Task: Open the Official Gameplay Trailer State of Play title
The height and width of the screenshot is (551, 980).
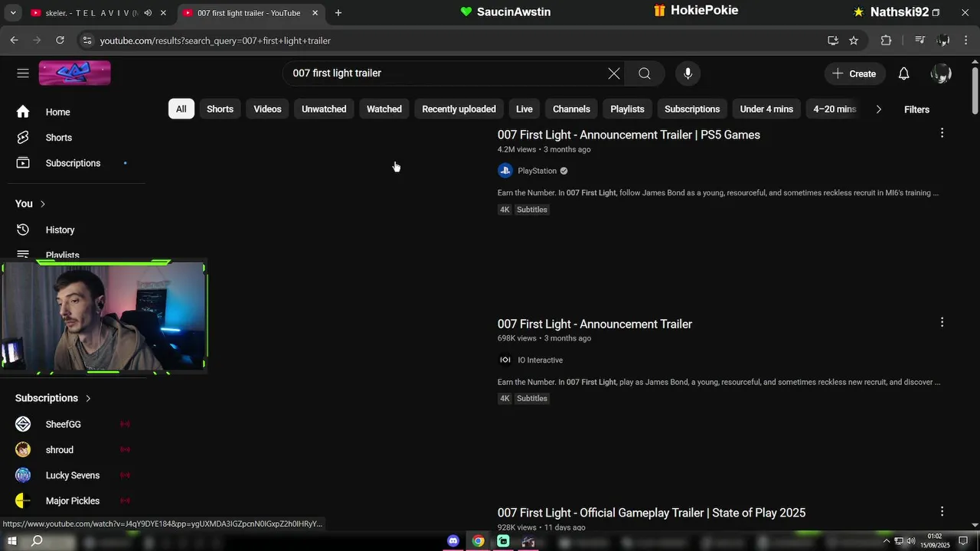Action: pos(652,513)
